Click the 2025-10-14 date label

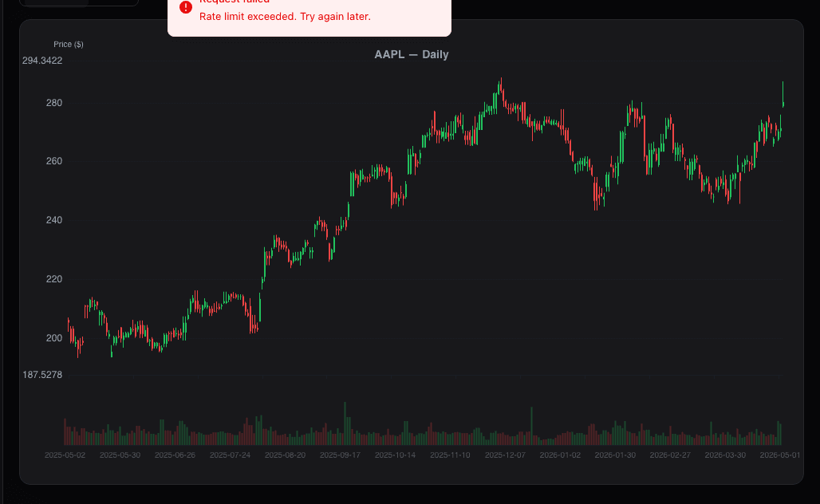point(395,455)
